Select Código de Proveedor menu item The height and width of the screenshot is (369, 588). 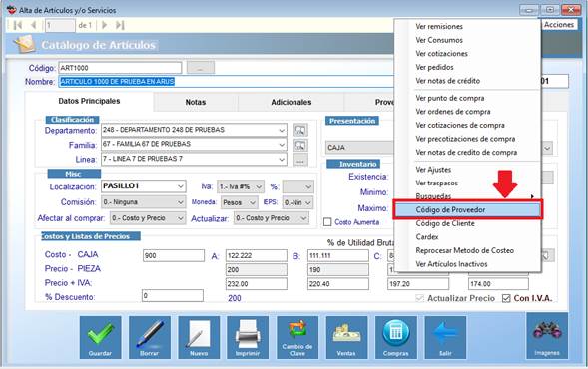(467, 209)
